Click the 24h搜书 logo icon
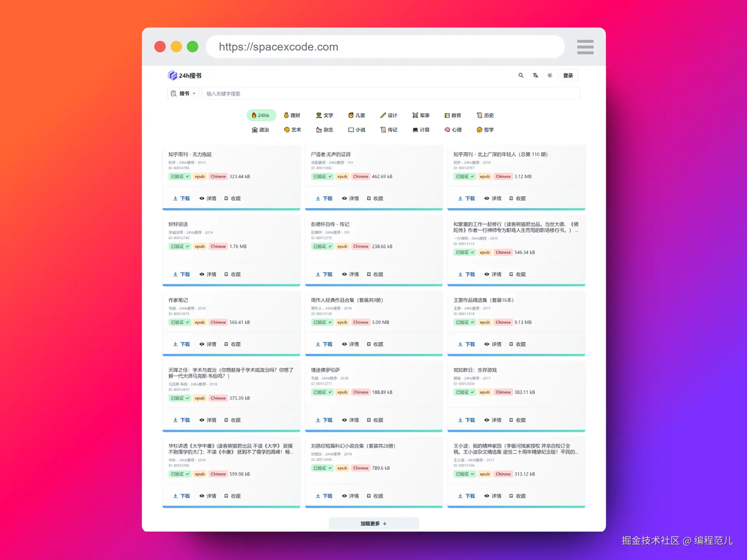 click(x=172, y=75)
